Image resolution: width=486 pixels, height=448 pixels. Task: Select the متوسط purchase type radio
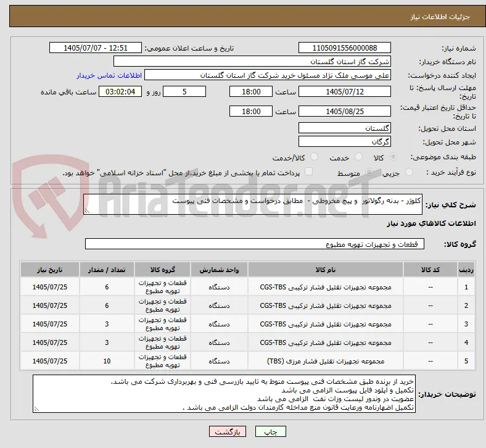pyautogui.click(x=369, y=172)
